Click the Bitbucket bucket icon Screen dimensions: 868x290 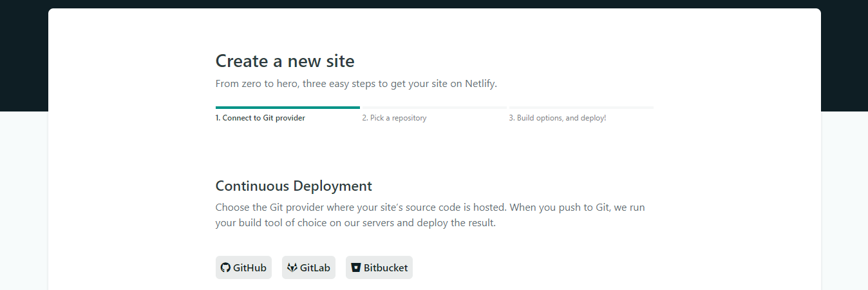[355, 267]
